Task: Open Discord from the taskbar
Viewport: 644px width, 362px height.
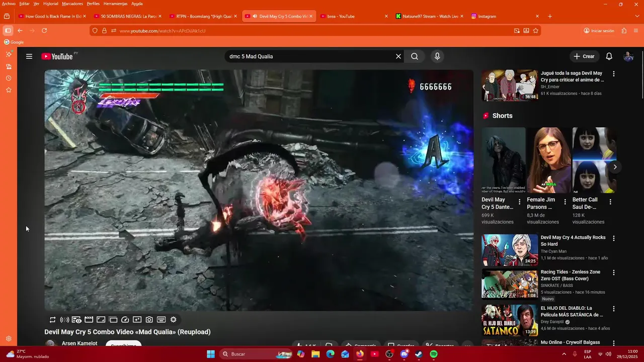Action: tap(404, 354)
